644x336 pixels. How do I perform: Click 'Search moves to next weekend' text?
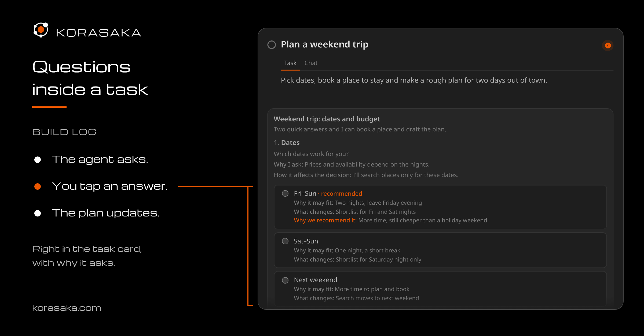377,298
